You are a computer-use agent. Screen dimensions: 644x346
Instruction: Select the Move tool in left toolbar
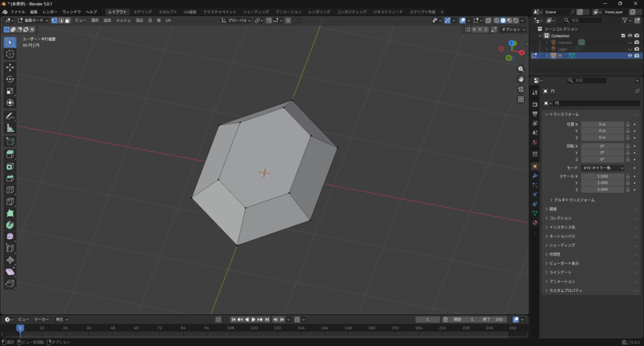10,67
